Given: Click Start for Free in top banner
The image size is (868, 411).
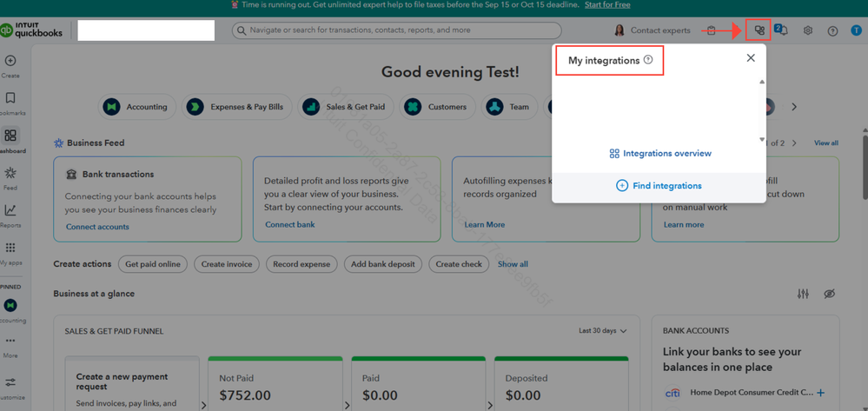Looking at the screenshot, I should (607, 4).
